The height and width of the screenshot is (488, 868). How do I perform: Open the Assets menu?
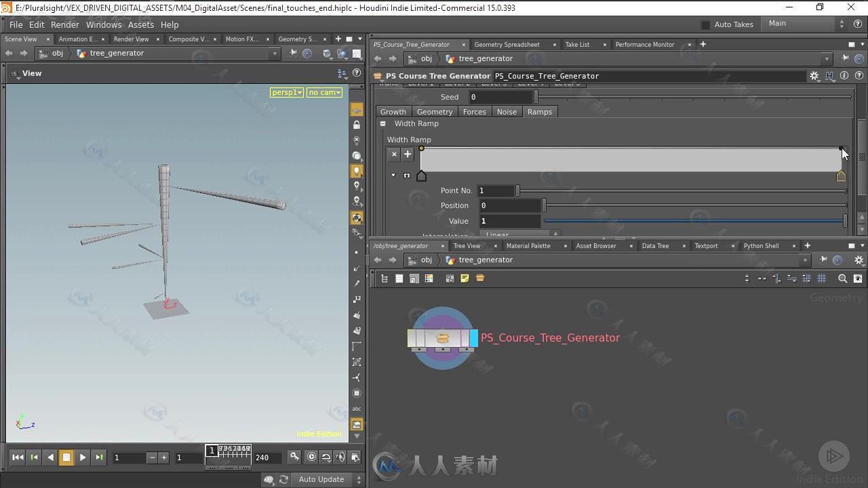[x=141, y=24]
